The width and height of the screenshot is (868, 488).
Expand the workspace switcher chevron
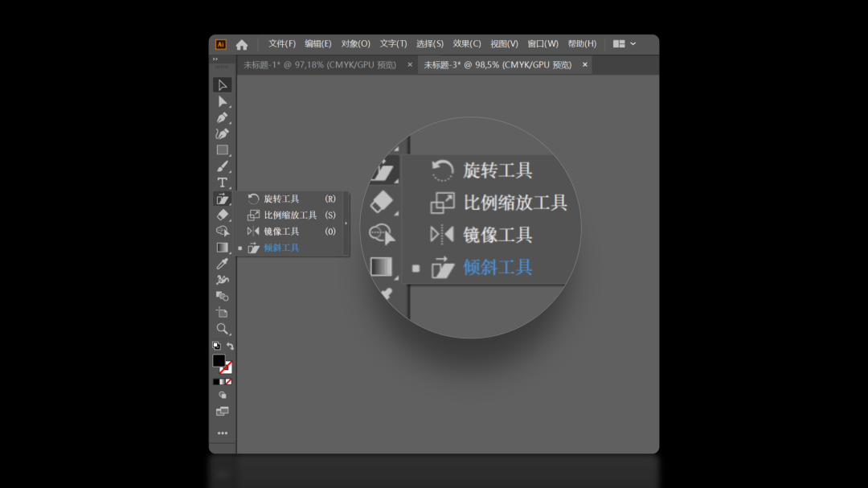(633, 43)
